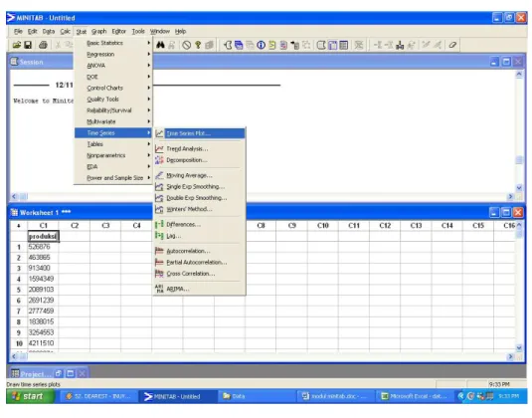Open Partial Autocorrelation entry
The height and width of the screenshot is (418, 532).
200,262
